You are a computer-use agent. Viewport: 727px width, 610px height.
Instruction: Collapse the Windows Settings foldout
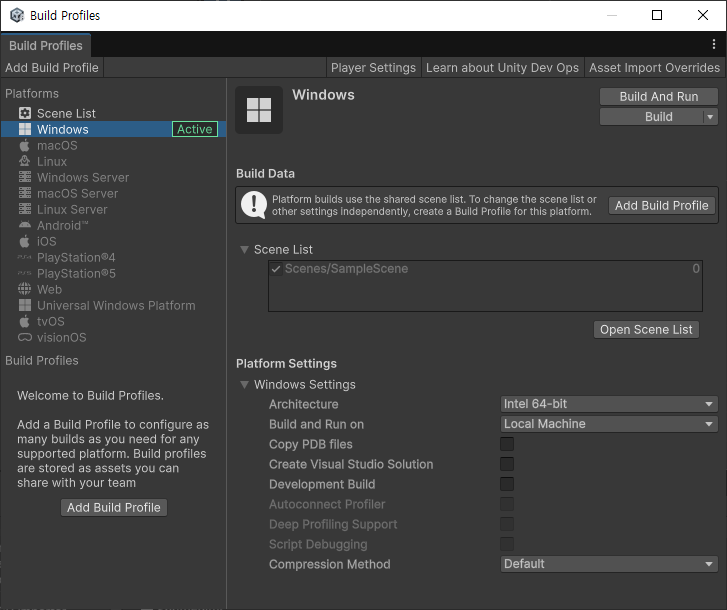pos(244,384)
